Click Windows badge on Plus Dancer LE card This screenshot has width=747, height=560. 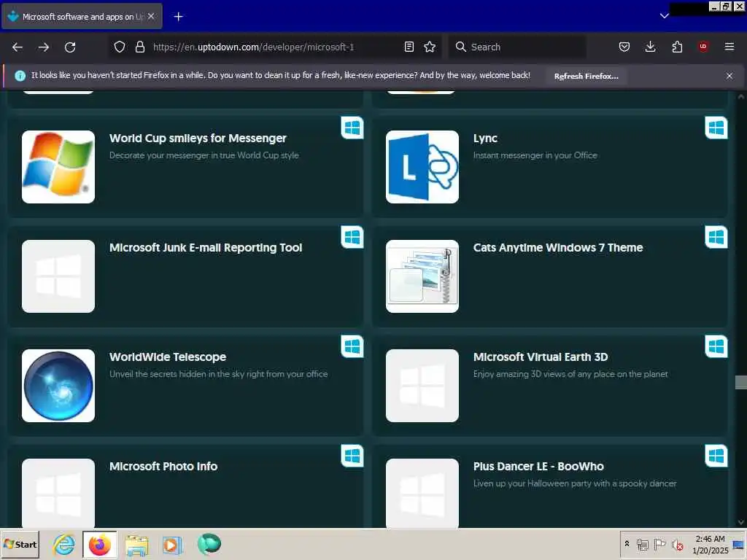[716, 456]
